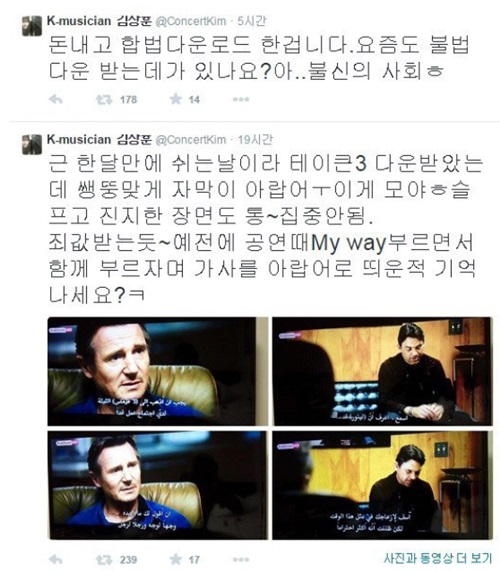Screen dimensions: 500x571
Task: Open the 19시간 timestamp link
Action: (255, 139)
